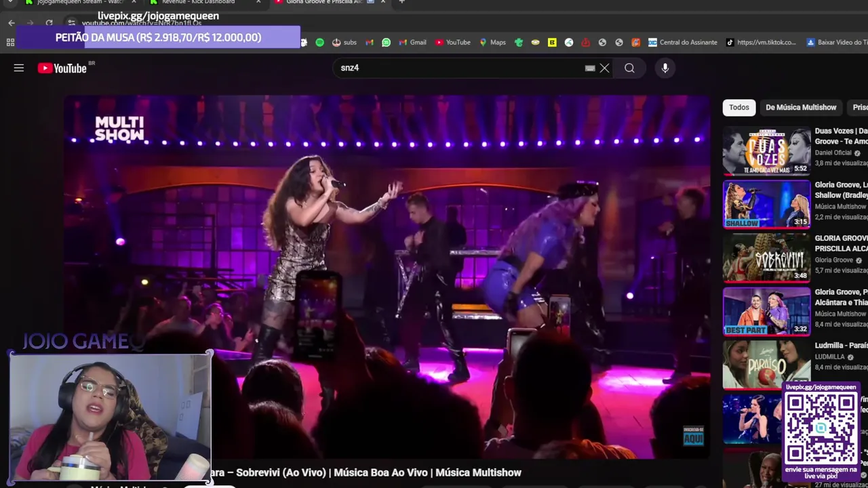The image size is (868, 488).
Task: Open the Central do Assinante bookmark
Action: point(682,42)
